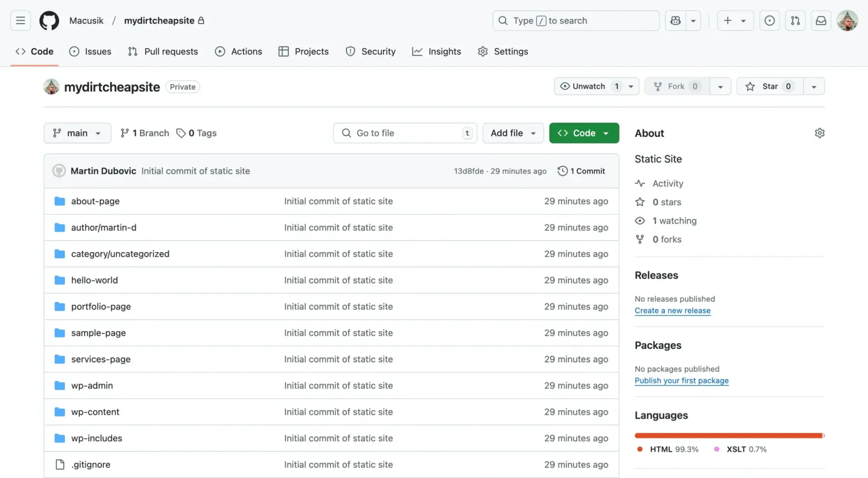The width and height of the screenshot is (868, 478).
Task: Open the user profile avatar menu
Action: pyautogui.click(x=847, y=21)
